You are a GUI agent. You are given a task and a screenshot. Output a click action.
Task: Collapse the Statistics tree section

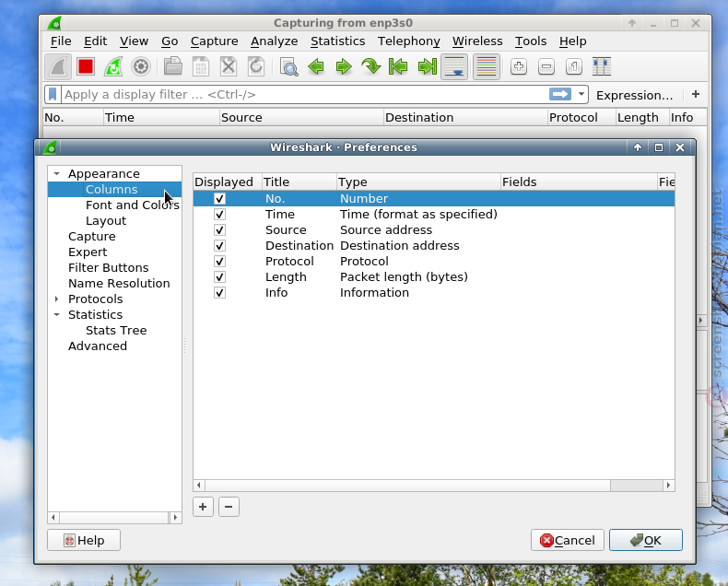pyautogui.click(x=56, y=315)
